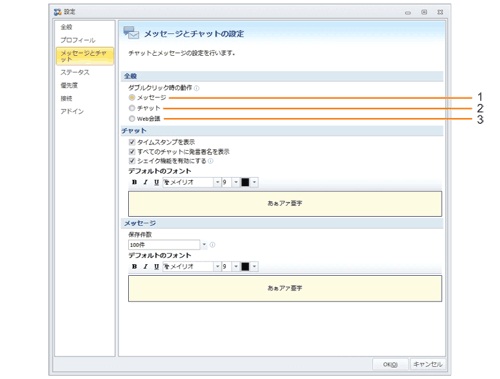Select the メッセージ radio button
The image size is (500, 379).
coord(132,98)
